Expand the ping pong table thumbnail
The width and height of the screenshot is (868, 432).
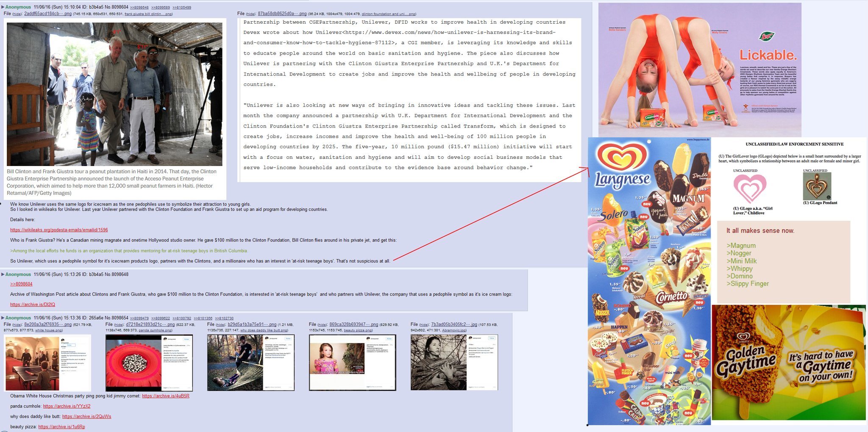[x=47, y=363]
